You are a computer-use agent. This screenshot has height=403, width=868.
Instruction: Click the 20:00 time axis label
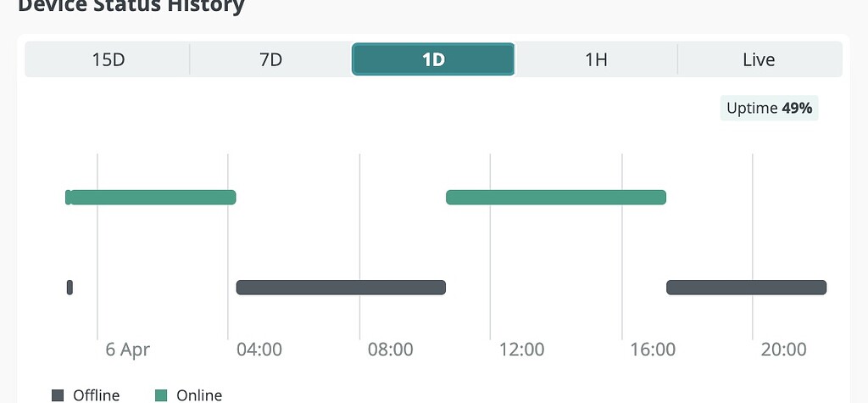[783, 350]
